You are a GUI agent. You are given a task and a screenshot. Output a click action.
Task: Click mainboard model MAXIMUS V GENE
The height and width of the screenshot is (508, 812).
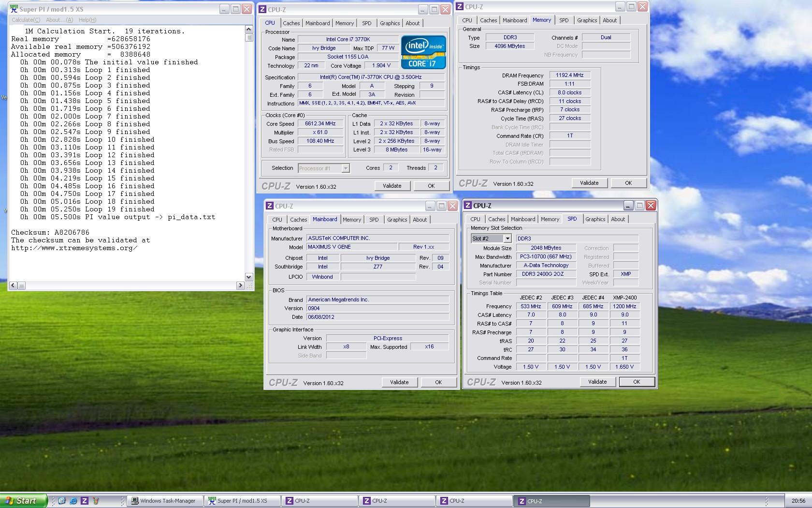click(351, 247)
